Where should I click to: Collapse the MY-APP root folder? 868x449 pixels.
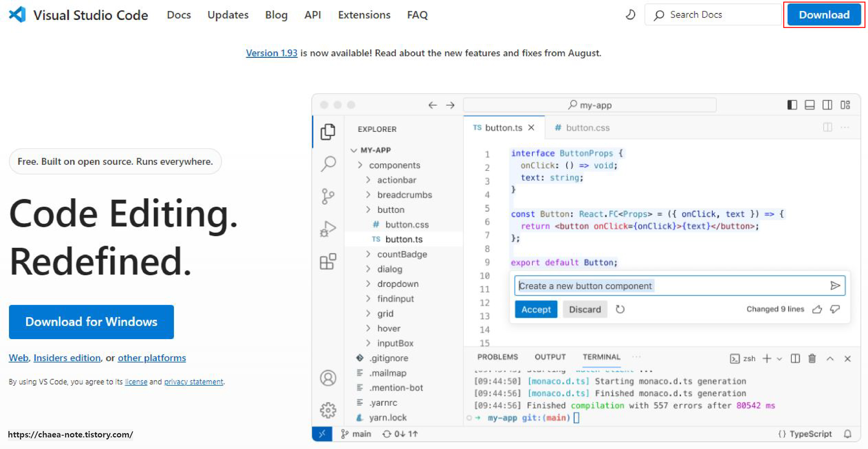click(354, 150)
